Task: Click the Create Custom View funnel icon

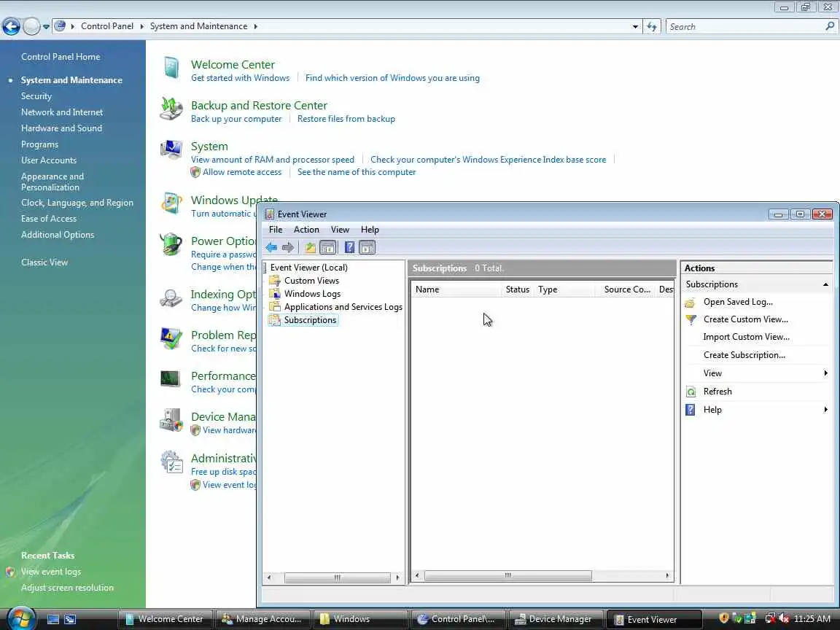Action: 691,320
